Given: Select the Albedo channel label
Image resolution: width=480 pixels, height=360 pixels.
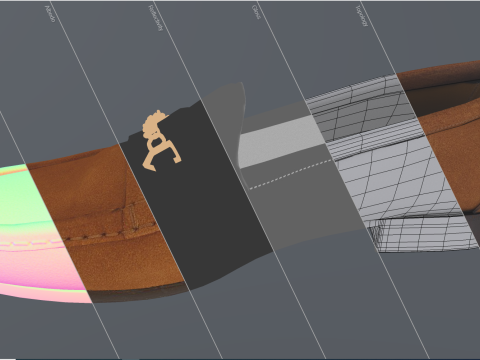Looking at the screenshot, I should click(x=49, y=14).
